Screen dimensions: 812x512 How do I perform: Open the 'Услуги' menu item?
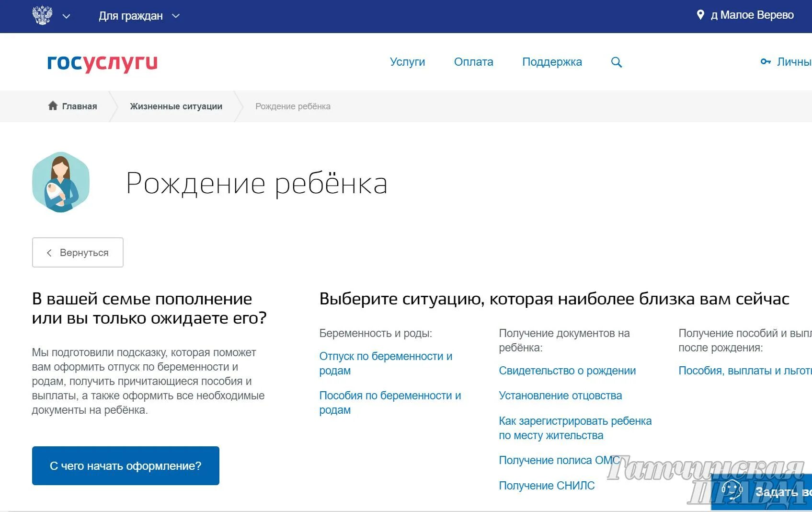[407, 62]
